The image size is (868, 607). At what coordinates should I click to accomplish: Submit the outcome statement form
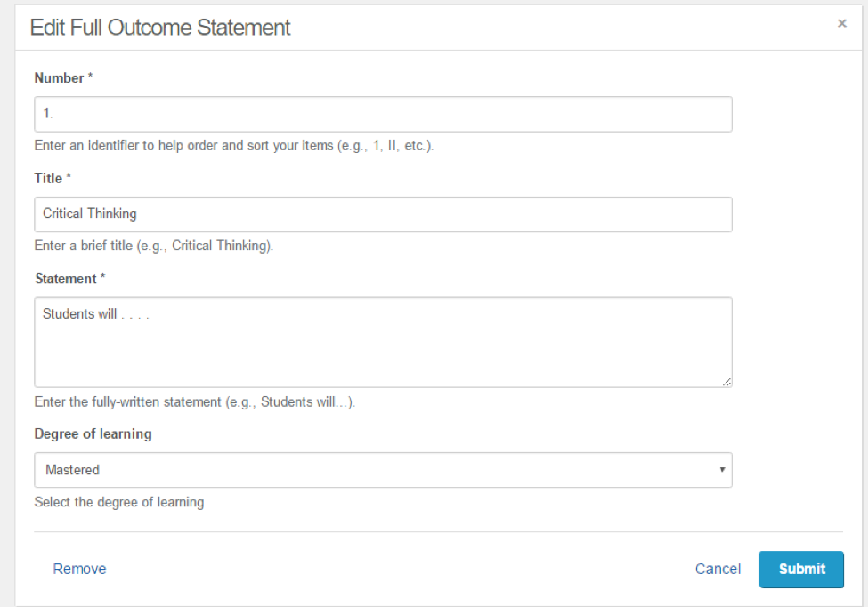click(x=801, y=570)
